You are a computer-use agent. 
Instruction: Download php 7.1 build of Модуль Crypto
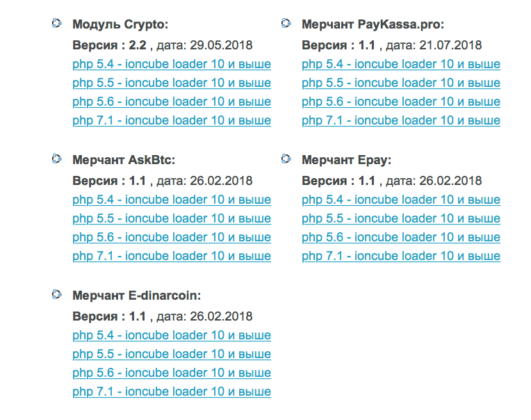click(172, 120)
